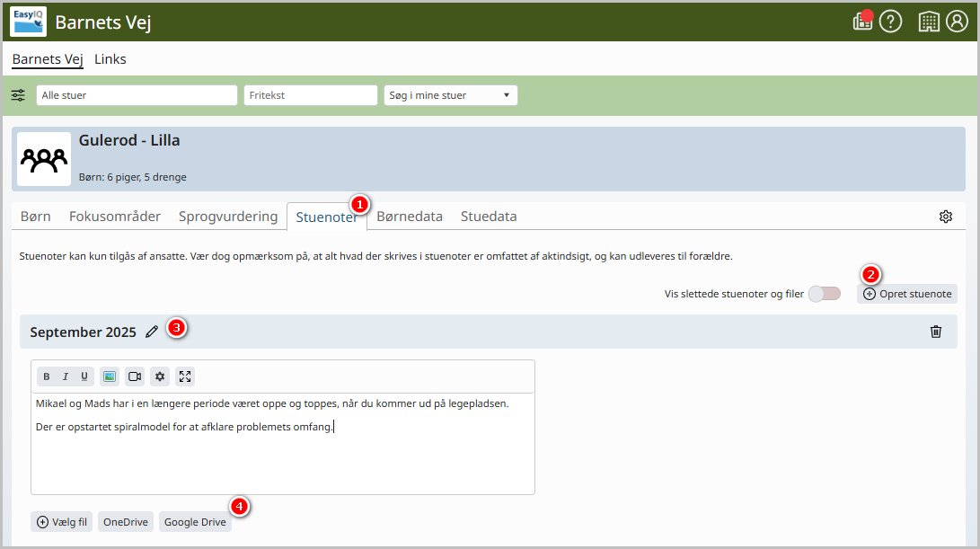Delete the September 2025 note

936,332
